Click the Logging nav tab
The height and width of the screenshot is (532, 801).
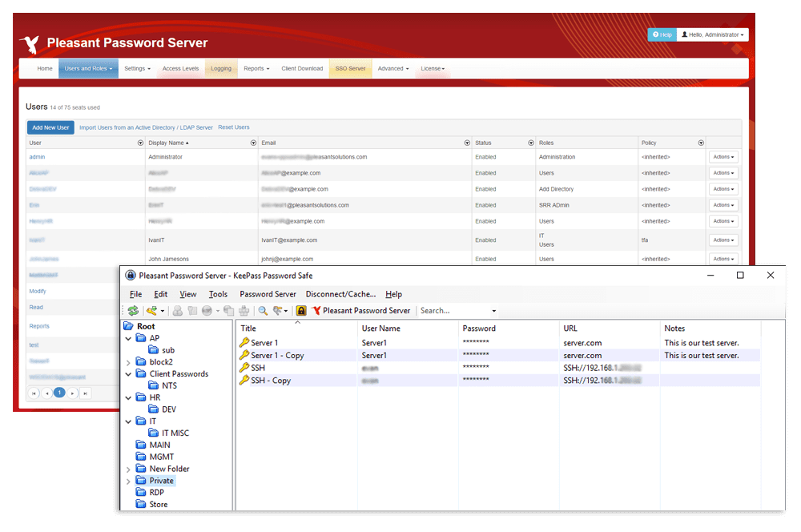pos(221,68)
